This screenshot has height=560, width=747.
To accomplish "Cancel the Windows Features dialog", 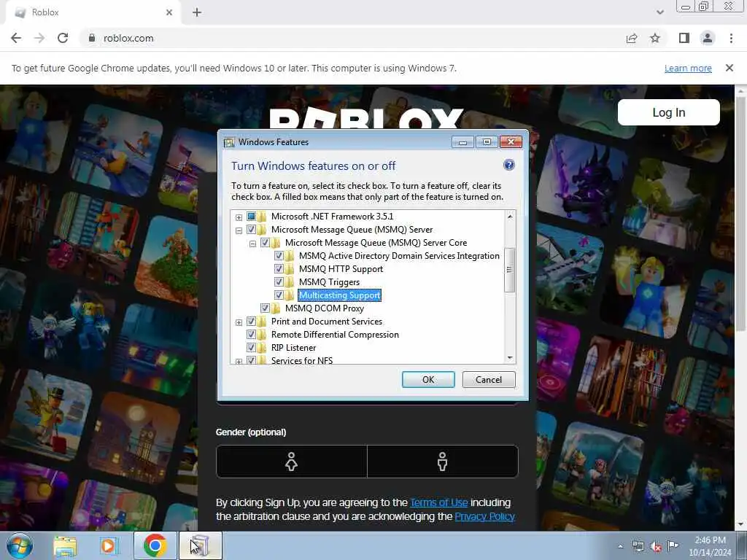I will (x=489, y=379).
